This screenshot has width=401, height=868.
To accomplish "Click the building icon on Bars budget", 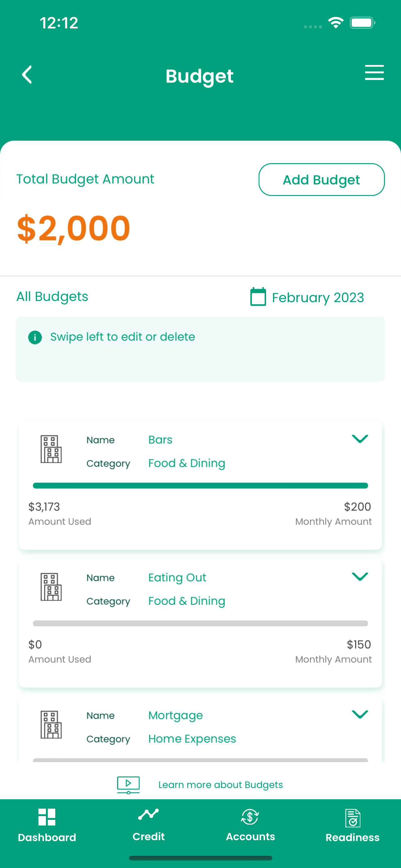I will point(51,449).
